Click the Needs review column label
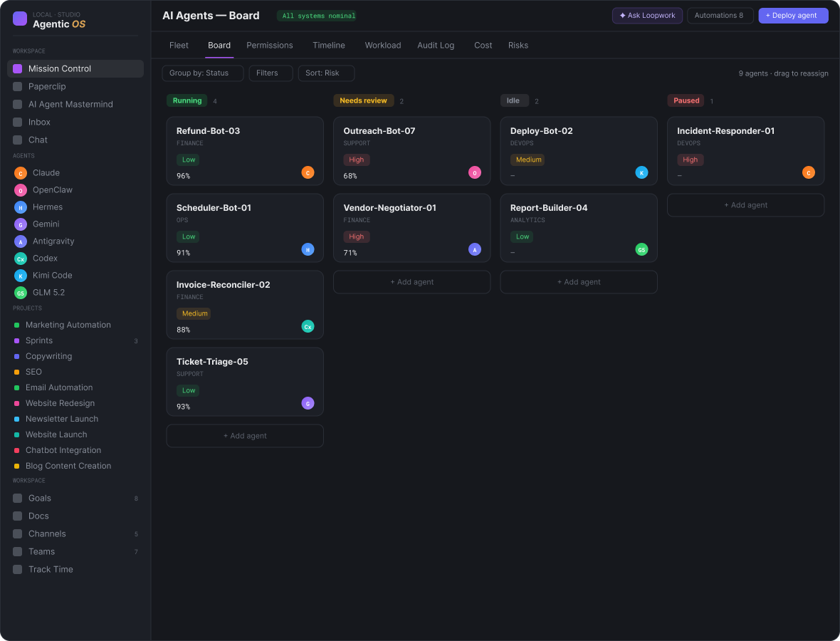This screenshot has width=840, height=641. pyautogui.click(x=363, y=100)
